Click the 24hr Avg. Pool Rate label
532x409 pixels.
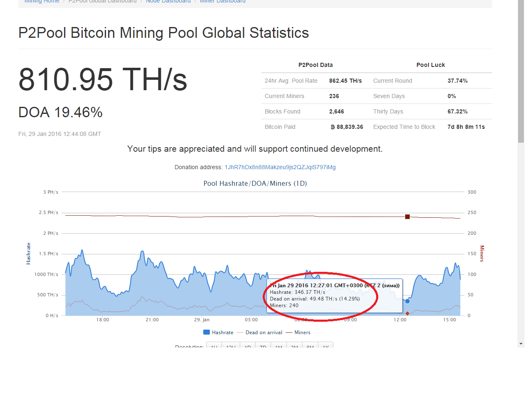click(x=291, y=81)
